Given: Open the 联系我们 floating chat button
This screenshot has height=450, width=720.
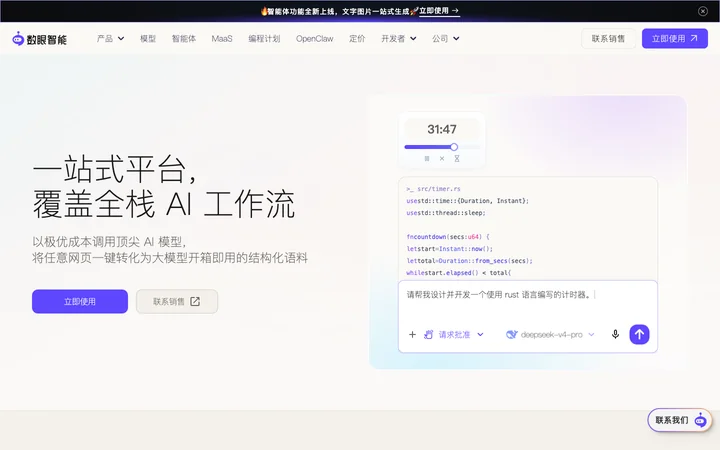Looking at the screenshot, I should (x=680, y=420).
